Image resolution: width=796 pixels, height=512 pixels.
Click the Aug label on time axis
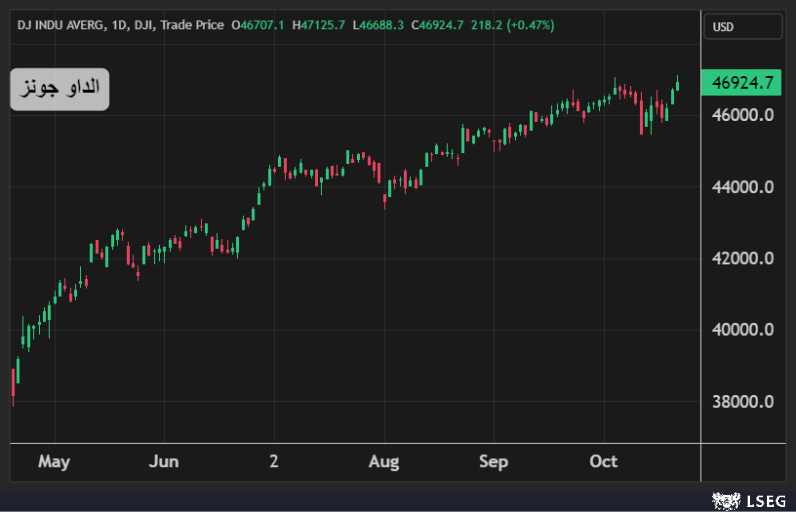click(x=384, y=461)
